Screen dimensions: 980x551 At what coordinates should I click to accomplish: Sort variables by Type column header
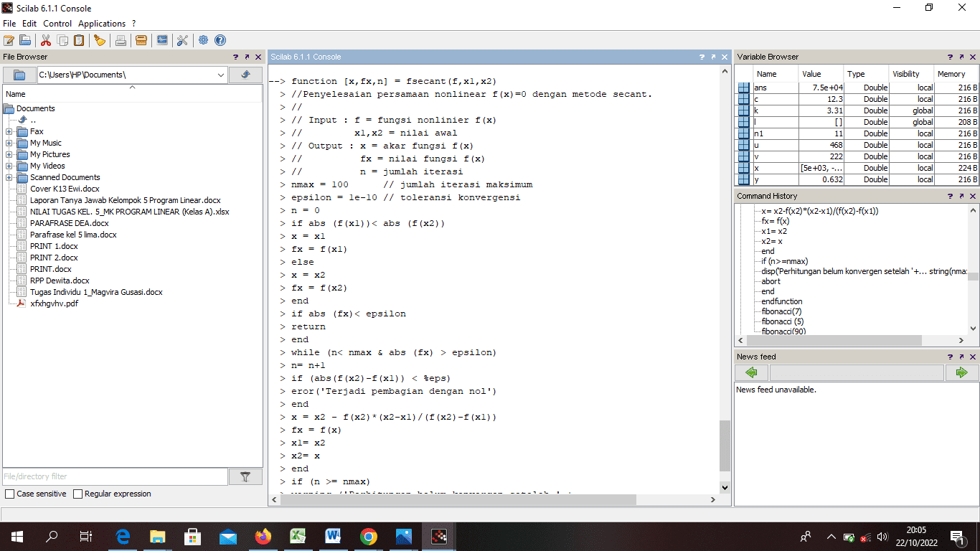[x=867, y=74]
